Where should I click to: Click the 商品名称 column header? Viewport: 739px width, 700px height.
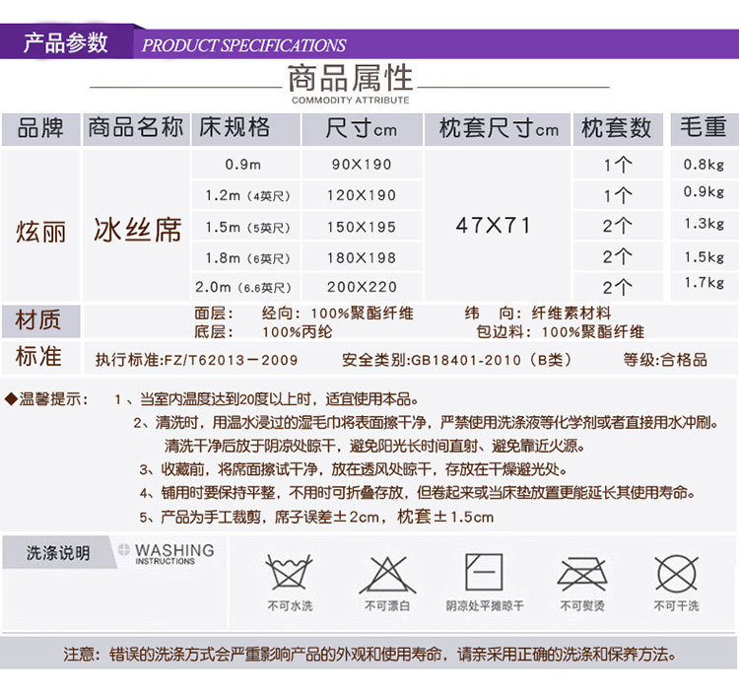pos(136,127)
